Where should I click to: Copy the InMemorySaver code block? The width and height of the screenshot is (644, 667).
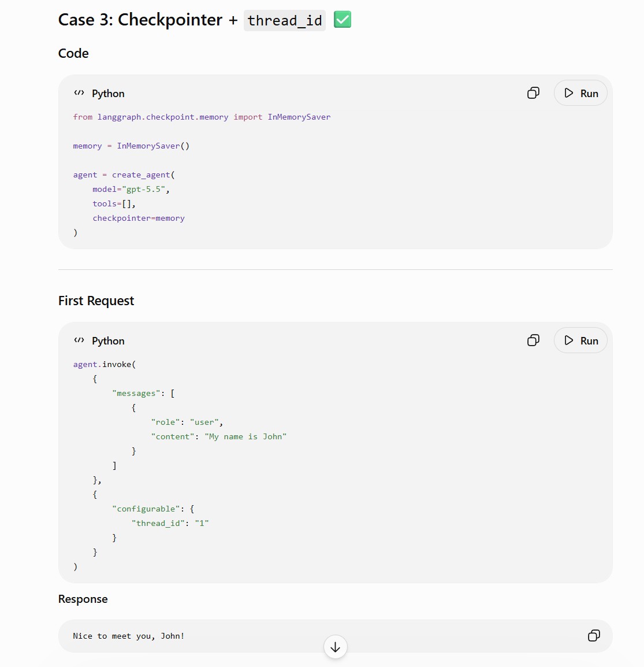533,93
